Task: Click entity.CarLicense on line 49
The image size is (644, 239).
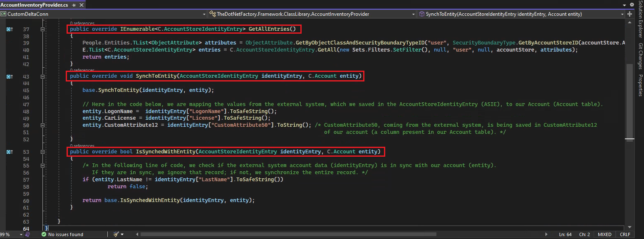Action: coord(109,118)
